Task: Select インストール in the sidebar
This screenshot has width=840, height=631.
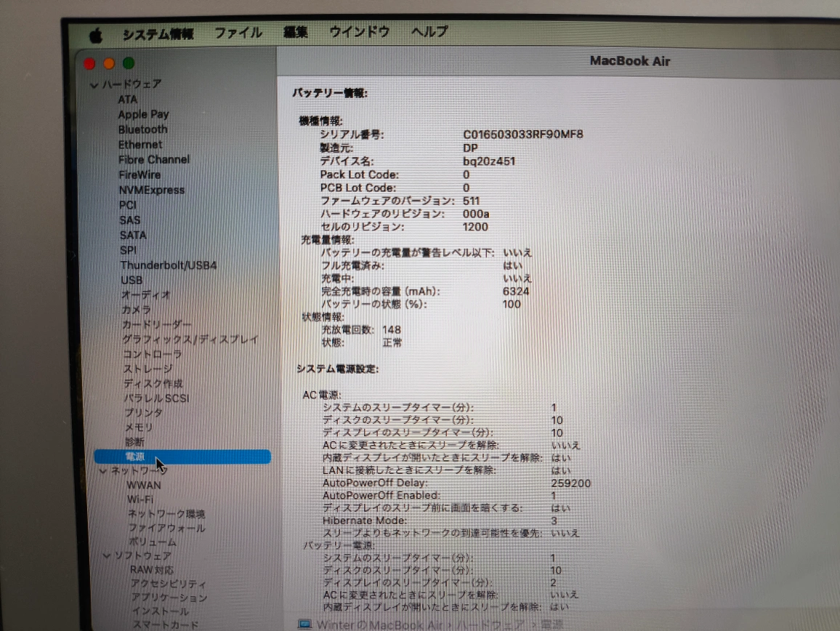Action: (x=160, y=611)
